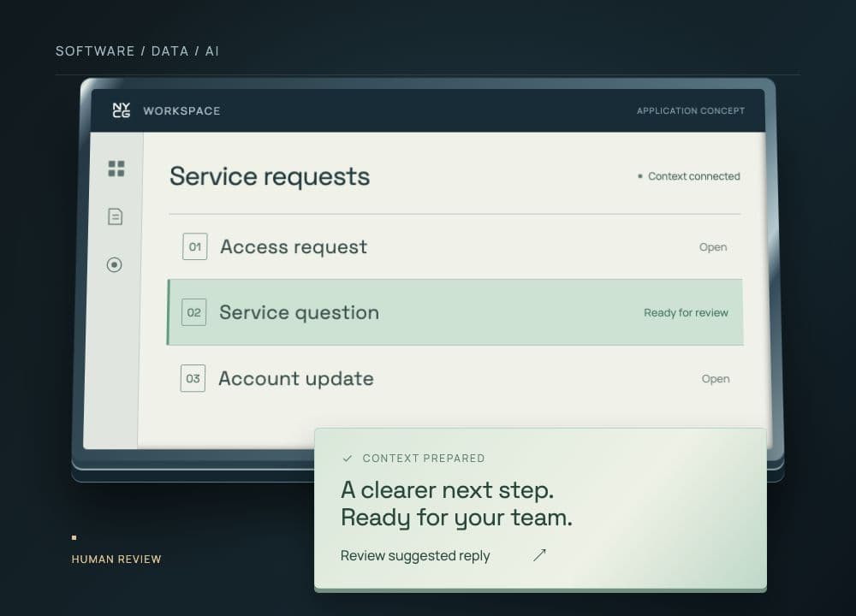Open the Account update row
The image size is (856, 616).
point(455,378)
